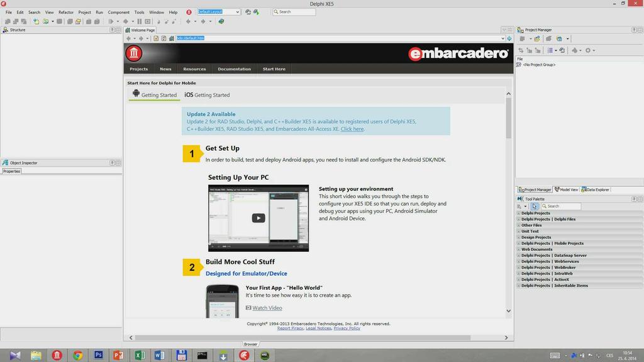This screenshot has width=644, height=362.
Task: Click the horizontal scrollbar right arrow
Action: (x=506, y=337)
